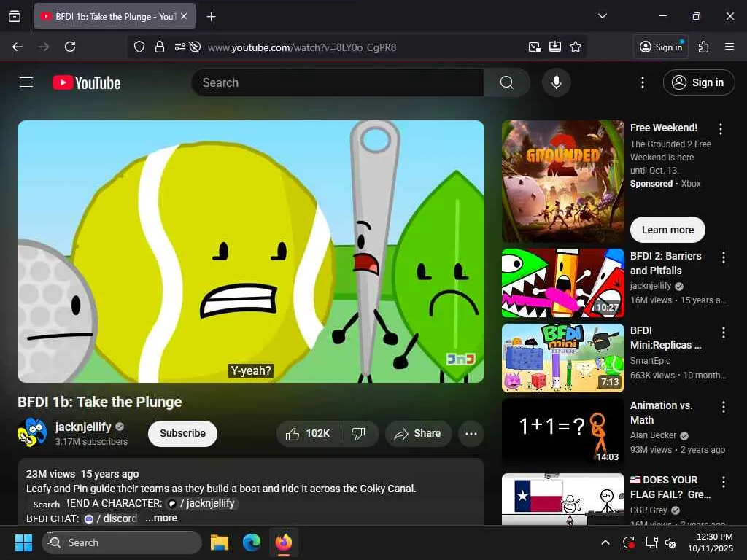Image resolution: width=747 pixels, height=560 pixels.
Task: Open the / discord link in description
Action: click(x=111, y=518)
